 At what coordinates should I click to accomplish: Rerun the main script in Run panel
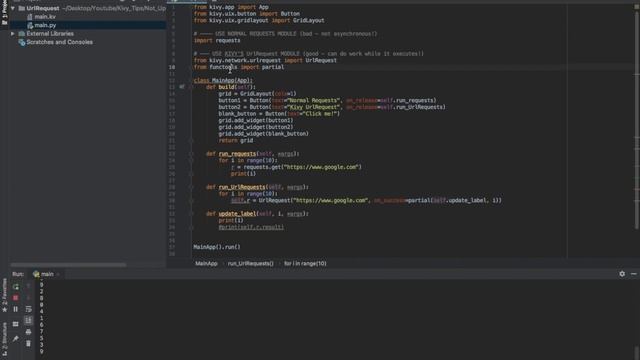pyautogui.click(x=16, y=287)
